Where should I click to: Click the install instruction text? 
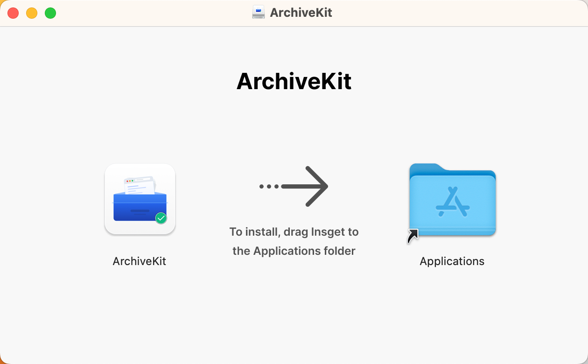click(294, 241)
